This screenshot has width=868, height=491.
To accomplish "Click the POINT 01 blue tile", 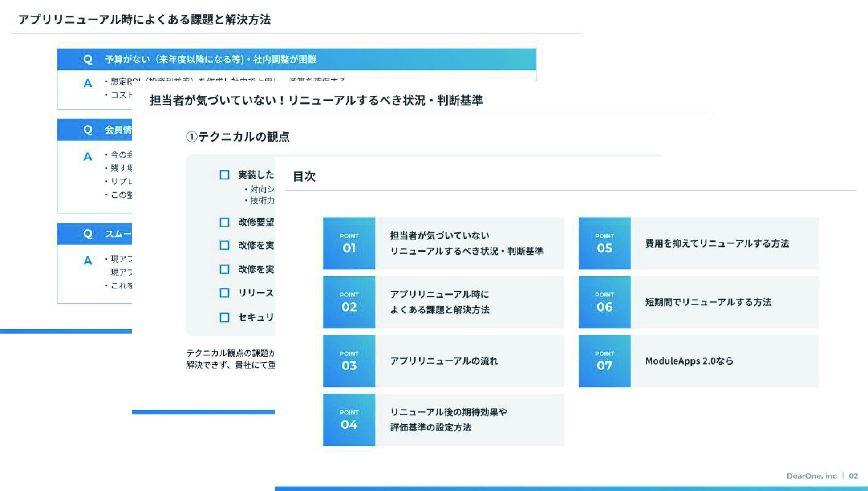I will (x=349, y=243).
